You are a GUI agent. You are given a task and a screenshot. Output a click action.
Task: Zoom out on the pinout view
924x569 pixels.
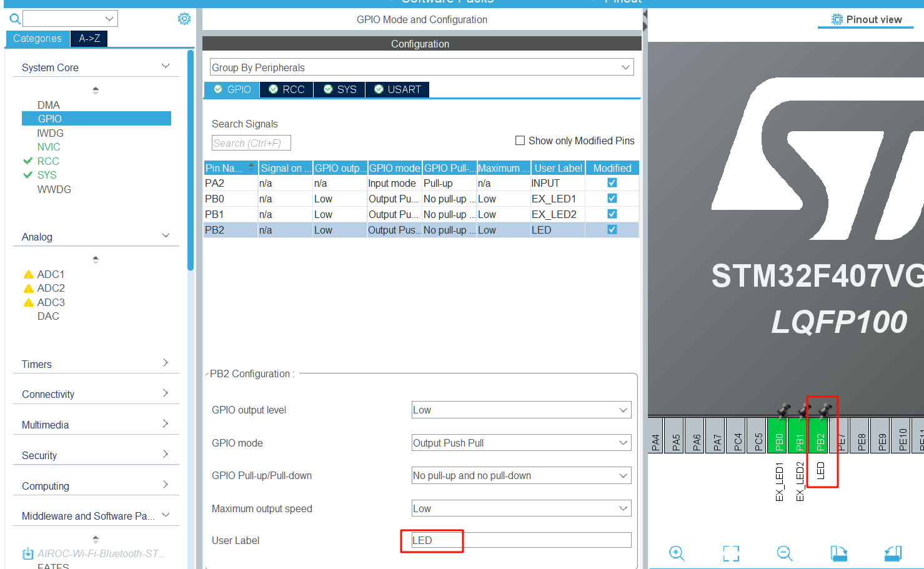(x=785, y=553)
